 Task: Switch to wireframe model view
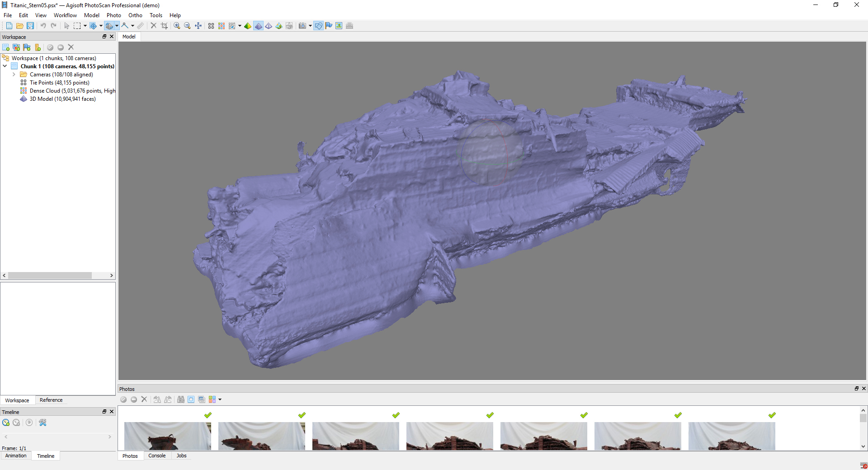[x=269, y=26]
